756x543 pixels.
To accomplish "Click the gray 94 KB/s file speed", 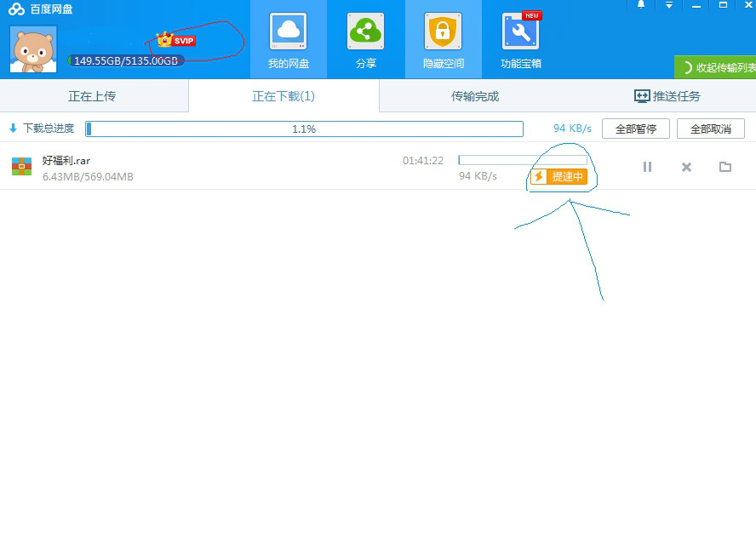I will click(478, 176).
